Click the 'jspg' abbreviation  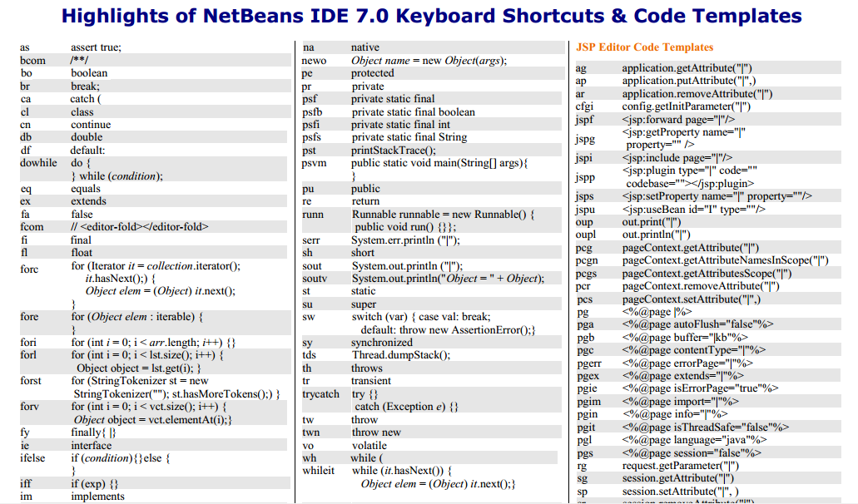tap(585, 139)
